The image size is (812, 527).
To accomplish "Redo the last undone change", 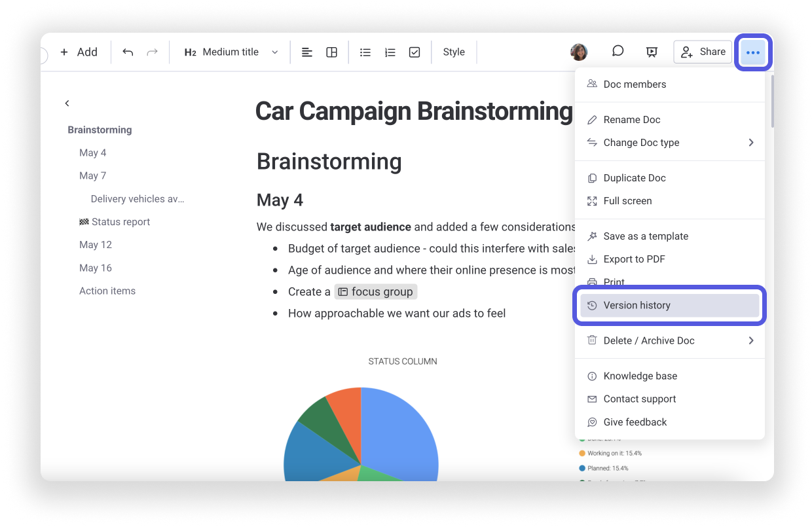I will click(153, 52).
